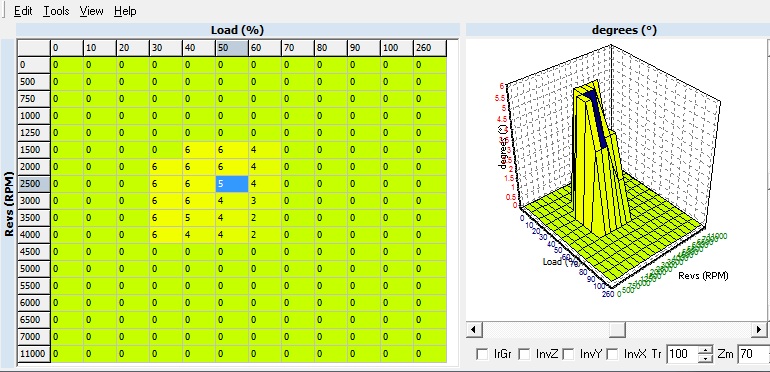770x372 pixels.
Task: Increase Tr value with up stepper arrow
Action: (705, 350)
